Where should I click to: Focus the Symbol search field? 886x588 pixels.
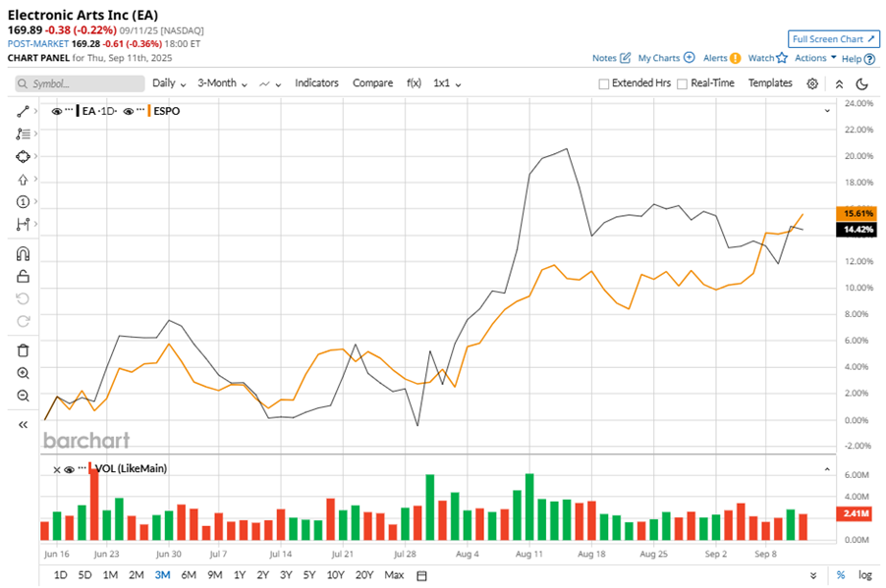click(x=80, y=83)
